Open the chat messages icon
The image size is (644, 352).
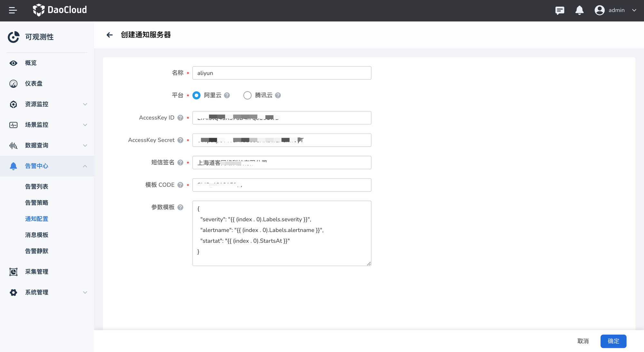click(560, 11)
